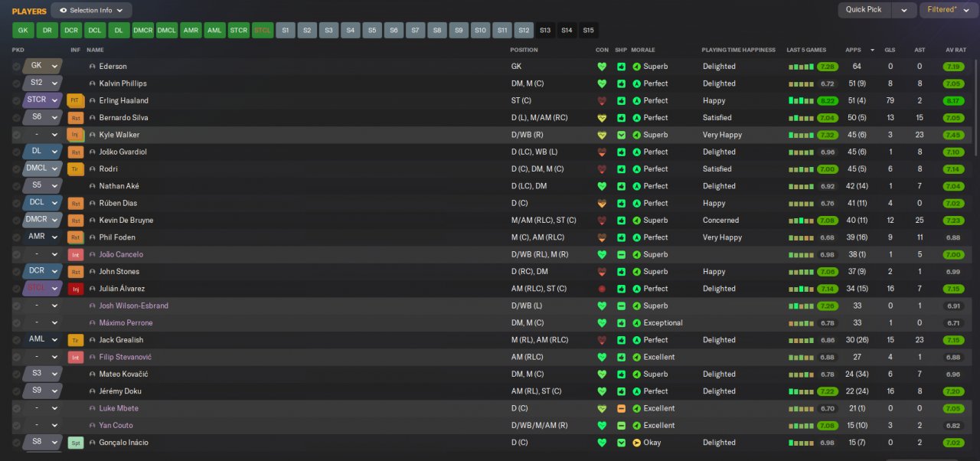Click person icon beside Jérémy Doku
This screenshot has width=980, height=461.
93,391
